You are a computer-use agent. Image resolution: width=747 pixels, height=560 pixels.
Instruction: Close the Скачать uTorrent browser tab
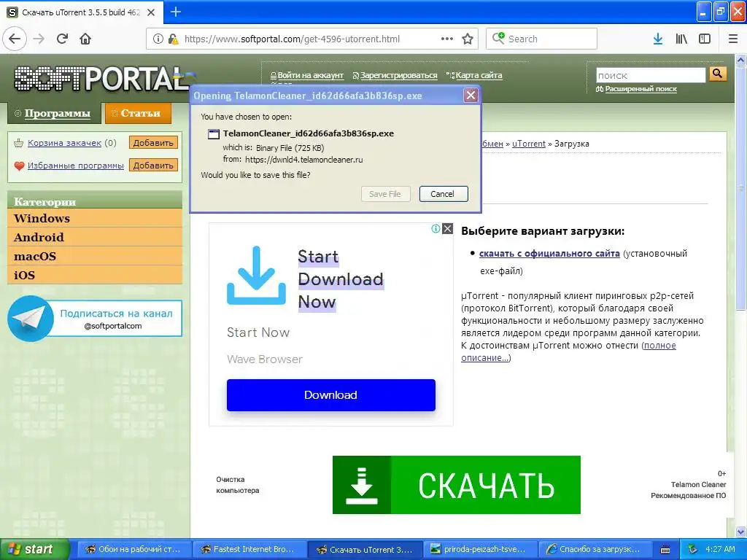click(x=151, y=12)
